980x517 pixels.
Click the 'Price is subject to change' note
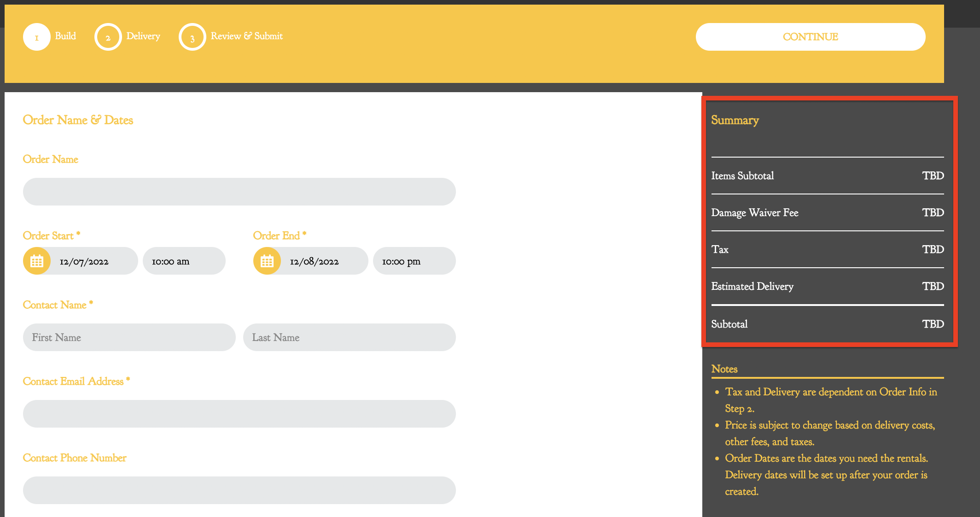pyautogui.click(x=830, y=433)
